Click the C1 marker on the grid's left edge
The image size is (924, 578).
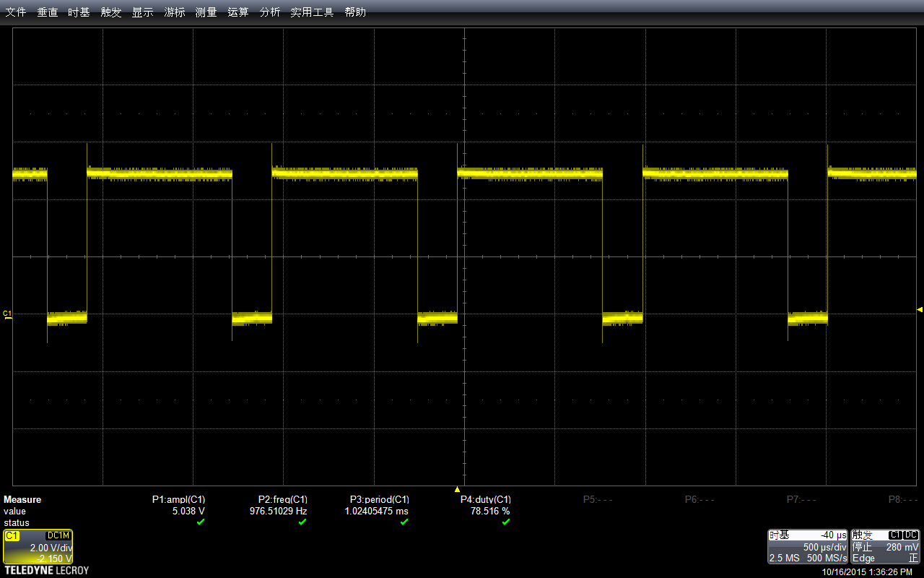pyautogui.click(x=6, y=313)
